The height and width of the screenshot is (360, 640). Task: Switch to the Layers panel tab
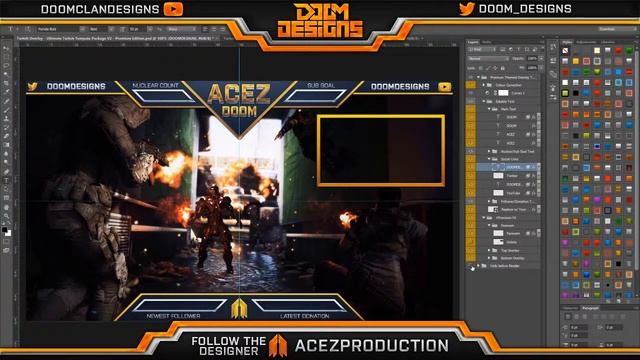(x=473, y=42)
